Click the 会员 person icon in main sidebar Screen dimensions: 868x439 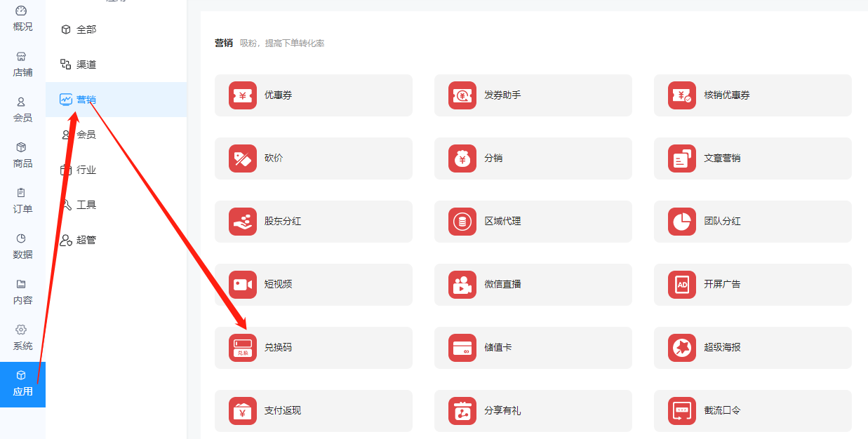point(21,102)
